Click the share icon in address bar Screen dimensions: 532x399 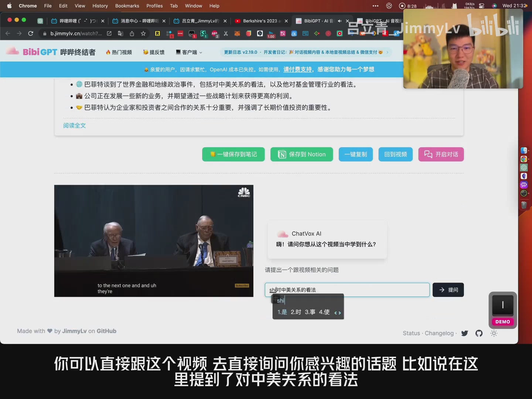pos(132,34)
